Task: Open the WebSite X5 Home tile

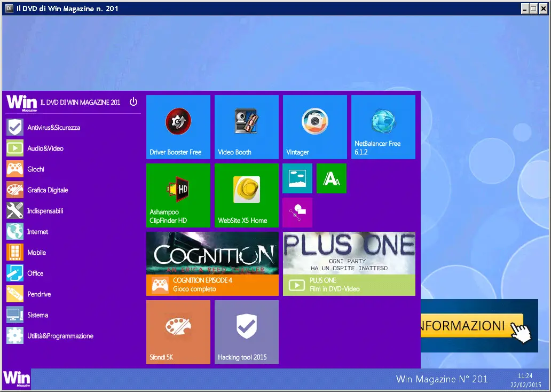Action: tap(246, 195)
